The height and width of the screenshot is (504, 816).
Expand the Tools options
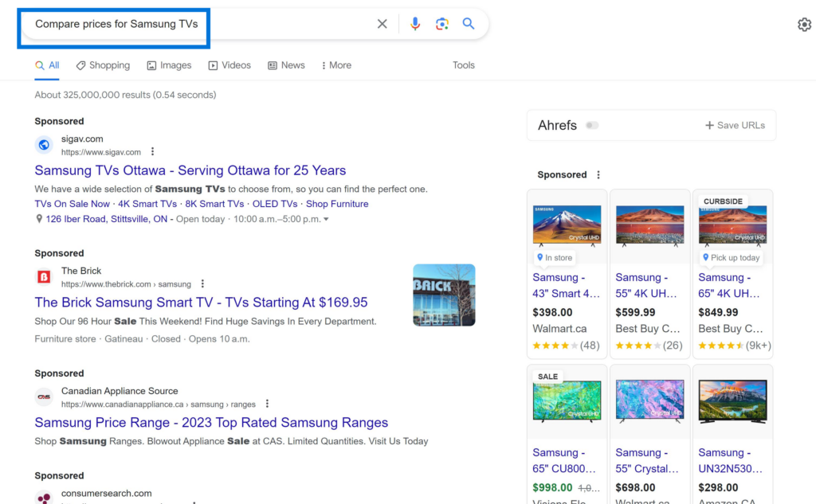pos(463,65)
